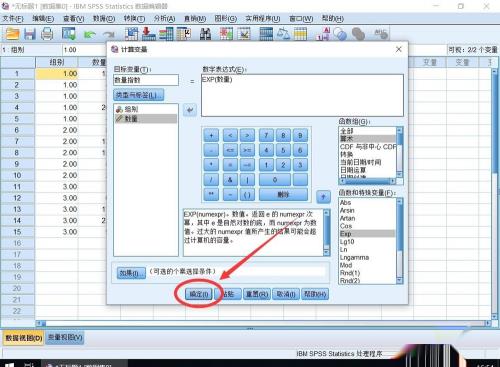The height and width of the screenshot is (367, 500).
Task: Open the 转换(T) menu
Action: (x=134, y=19)
